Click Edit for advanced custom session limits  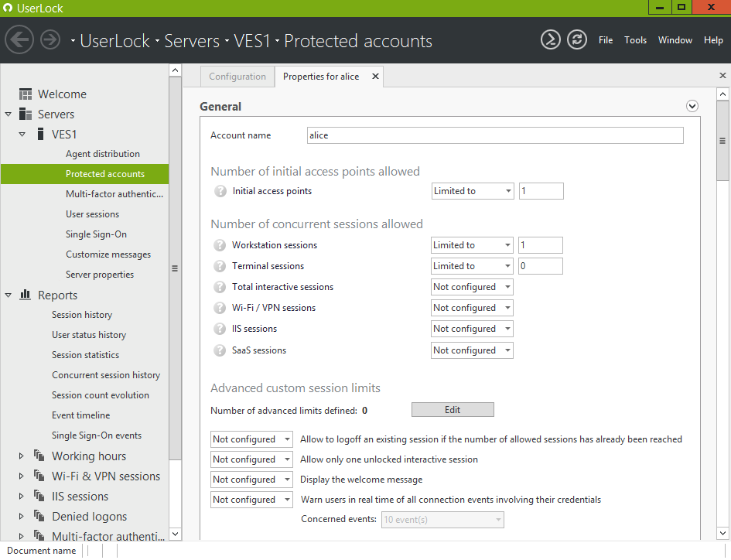point(453,410)
